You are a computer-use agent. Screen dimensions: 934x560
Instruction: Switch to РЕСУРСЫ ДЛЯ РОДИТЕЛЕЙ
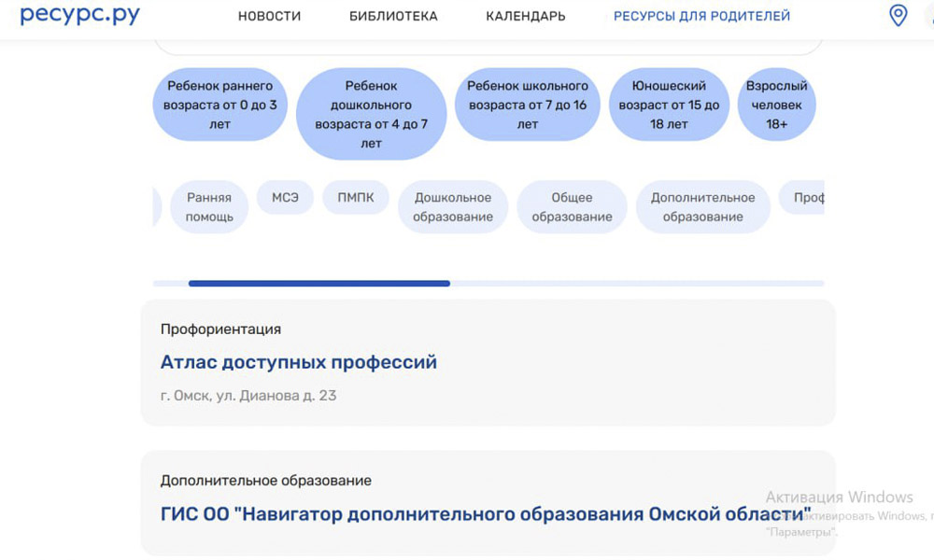701,15
